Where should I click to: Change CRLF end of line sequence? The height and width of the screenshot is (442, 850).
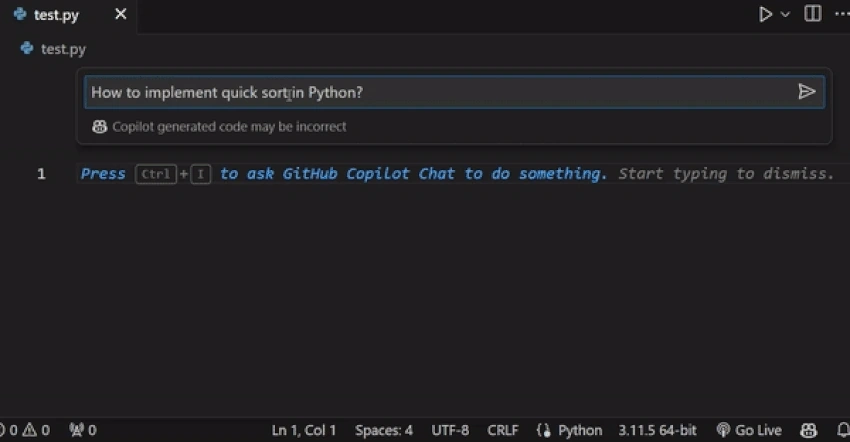pos(503,430)
